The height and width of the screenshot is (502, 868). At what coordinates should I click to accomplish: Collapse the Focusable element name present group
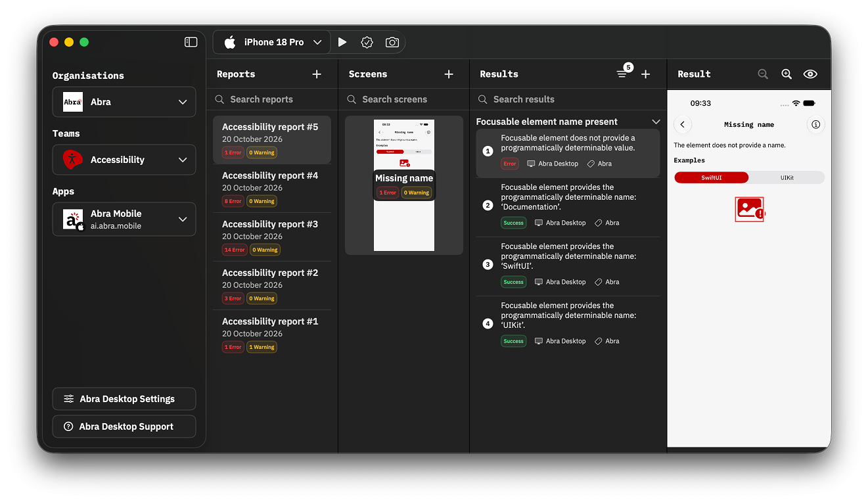pos(655,122)
